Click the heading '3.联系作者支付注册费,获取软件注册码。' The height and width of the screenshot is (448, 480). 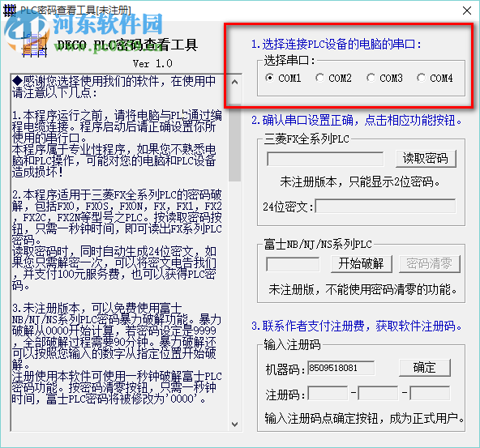tap(356, 326)
